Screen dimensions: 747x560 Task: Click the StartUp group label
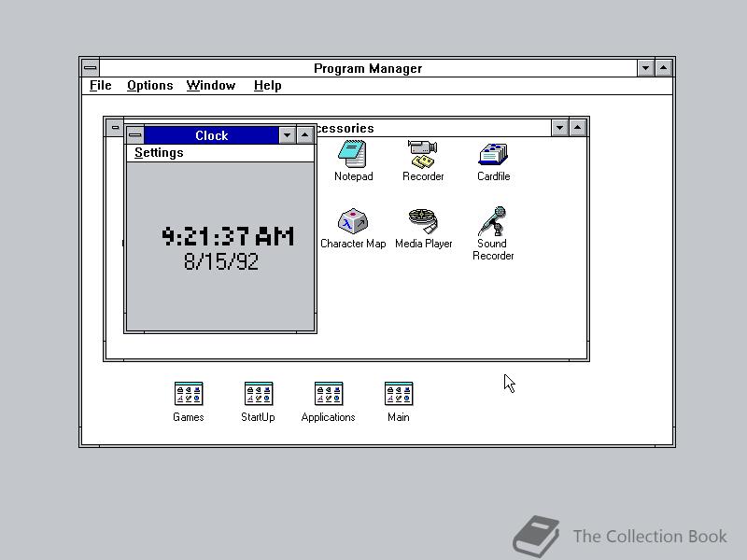click(x=258, y=417)
